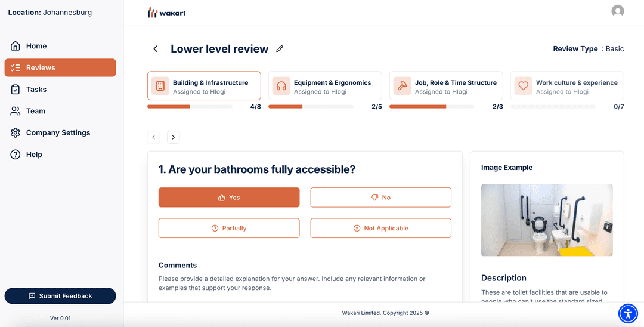Click the back arrow beside Lower level review
The image size is (644, 327).
[156, 49]
